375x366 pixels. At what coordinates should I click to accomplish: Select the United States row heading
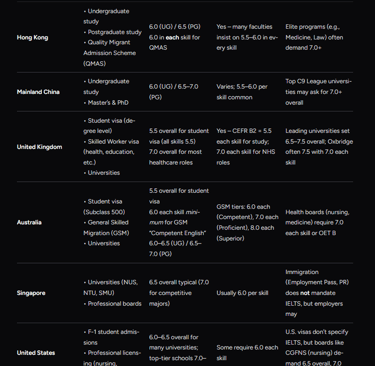point(36,353)
